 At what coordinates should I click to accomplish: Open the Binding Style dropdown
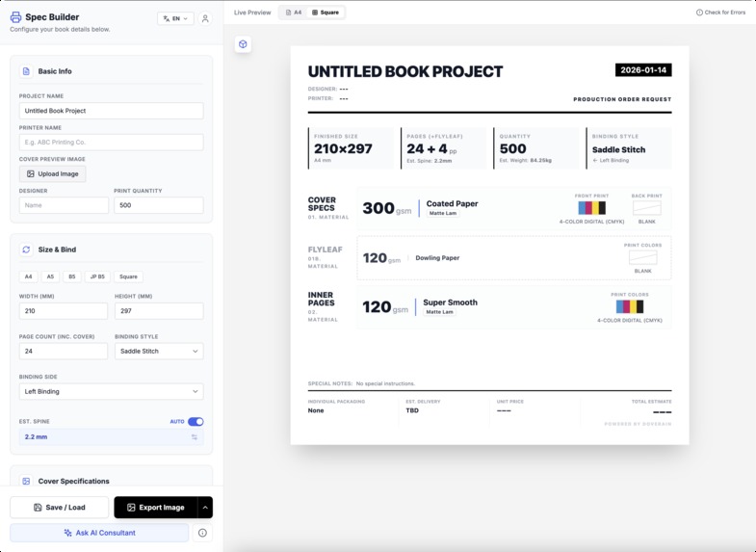(x=159, y=352)
